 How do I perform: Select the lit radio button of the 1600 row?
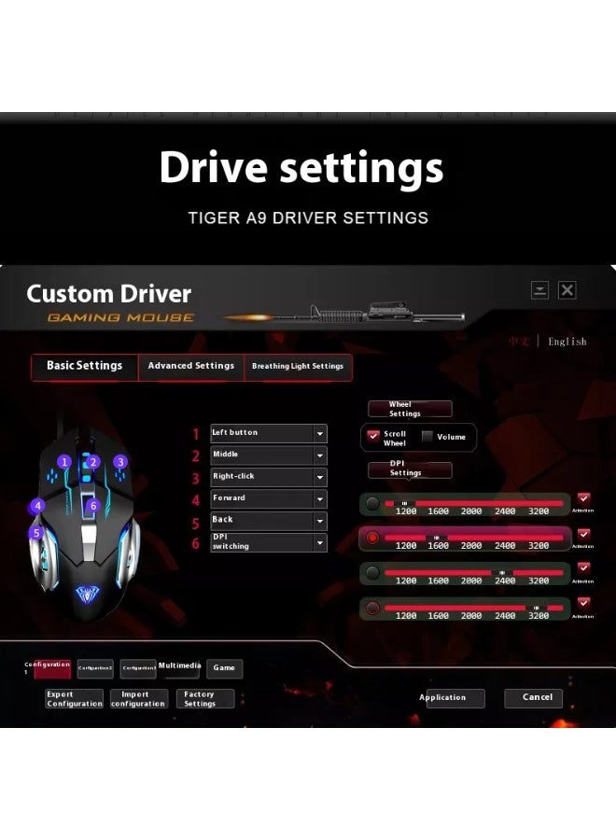click(x=372, y=538)
